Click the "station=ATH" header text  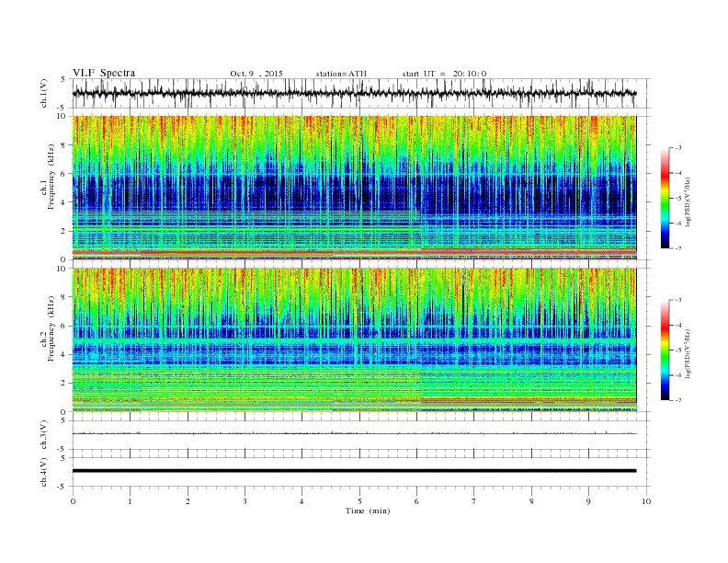pos(341,74)
